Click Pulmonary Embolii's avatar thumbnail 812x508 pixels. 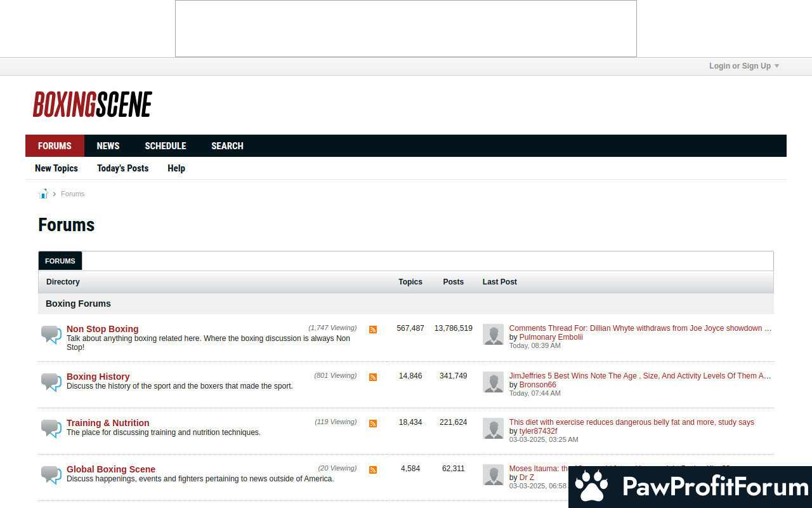coord(493,335)
